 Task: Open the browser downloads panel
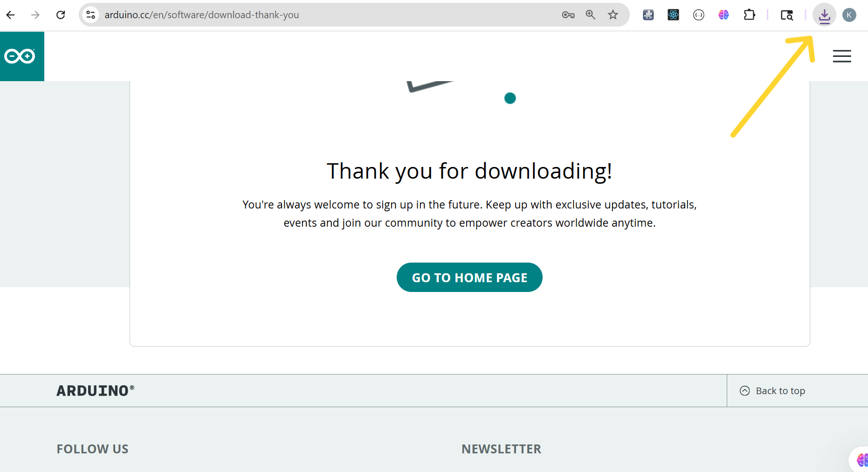coord(825,15)
